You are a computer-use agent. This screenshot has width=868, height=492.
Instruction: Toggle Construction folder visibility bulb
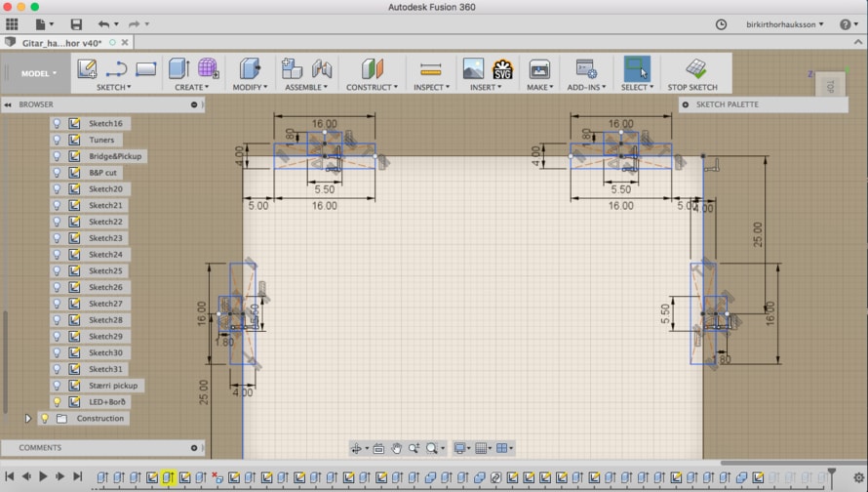[44, 419]
